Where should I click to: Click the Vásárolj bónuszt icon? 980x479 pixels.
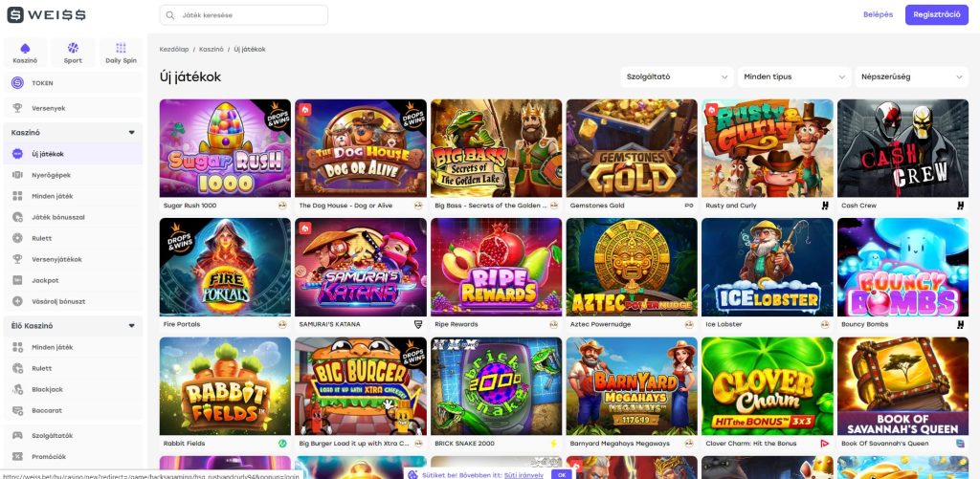click(x=18, y=301)
